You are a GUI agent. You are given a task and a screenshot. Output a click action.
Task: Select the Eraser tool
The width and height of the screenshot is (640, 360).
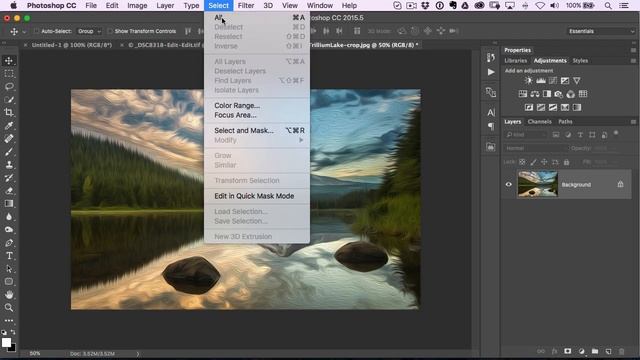(x=9, y=191)
